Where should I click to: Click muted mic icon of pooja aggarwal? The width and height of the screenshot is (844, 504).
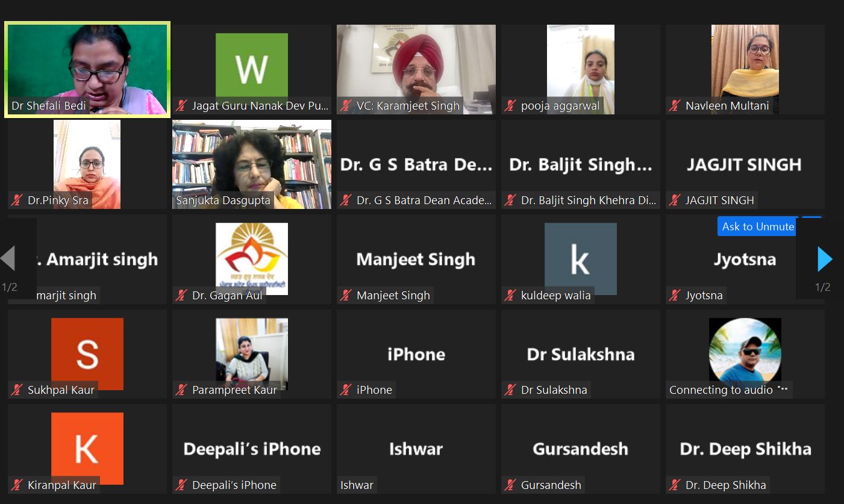(x=510, y=106)
